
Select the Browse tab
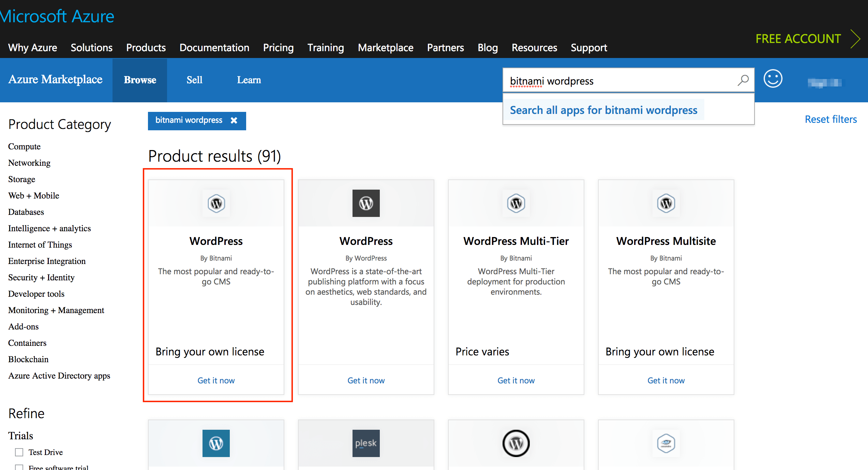[x=140, y=80]
